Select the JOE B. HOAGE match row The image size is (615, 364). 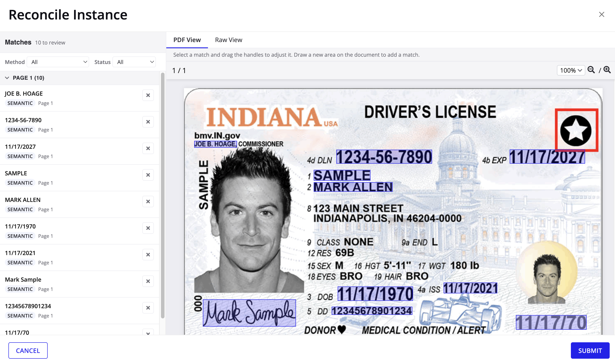tap(80, 98)
